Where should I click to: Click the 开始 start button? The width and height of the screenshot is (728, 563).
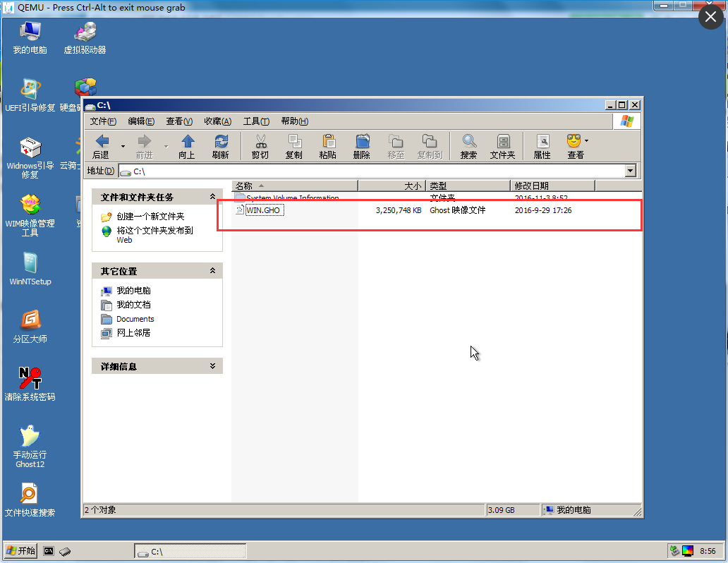[x=20, y=550]
